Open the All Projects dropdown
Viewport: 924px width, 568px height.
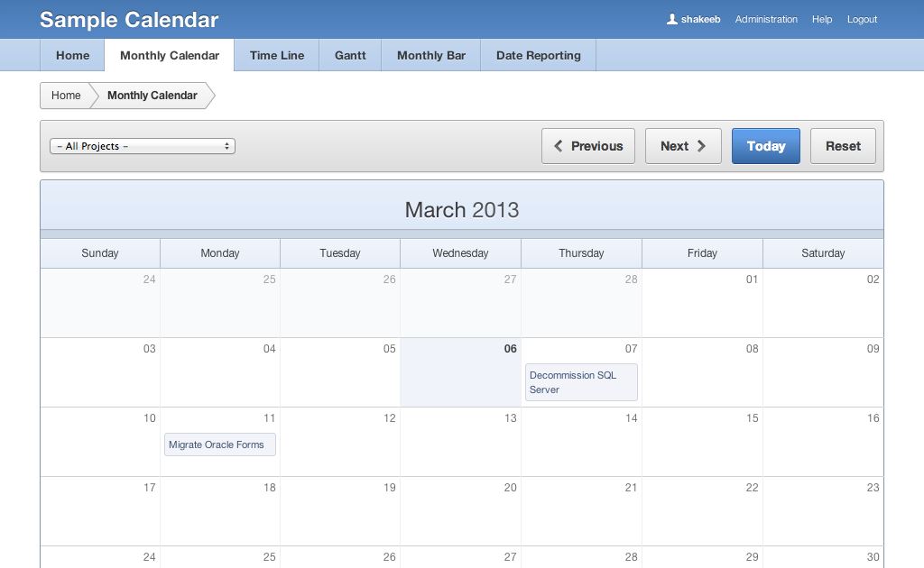point(143,146)
